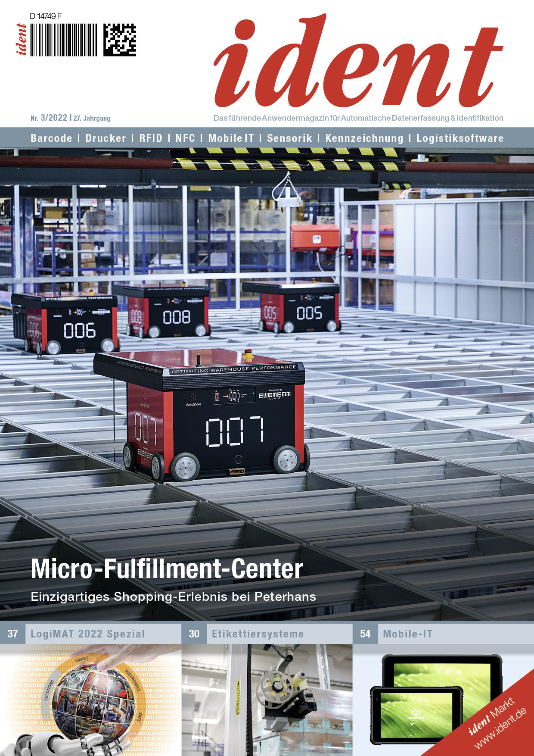Click page number '30' in the teaser row
The width and height of the screenshot is (534, 756).
(x=194, y=634)
